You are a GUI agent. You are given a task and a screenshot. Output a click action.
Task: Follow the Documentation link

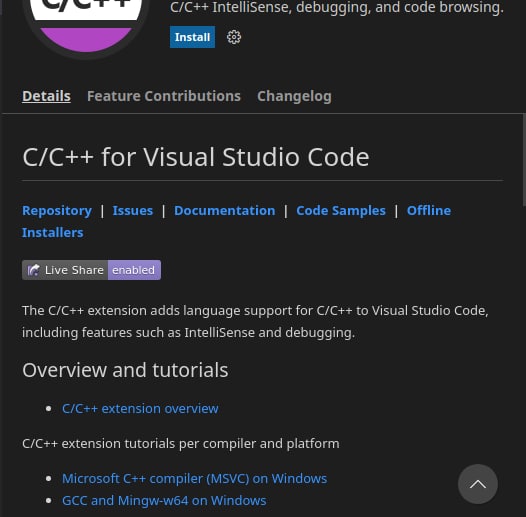point(224,211)
